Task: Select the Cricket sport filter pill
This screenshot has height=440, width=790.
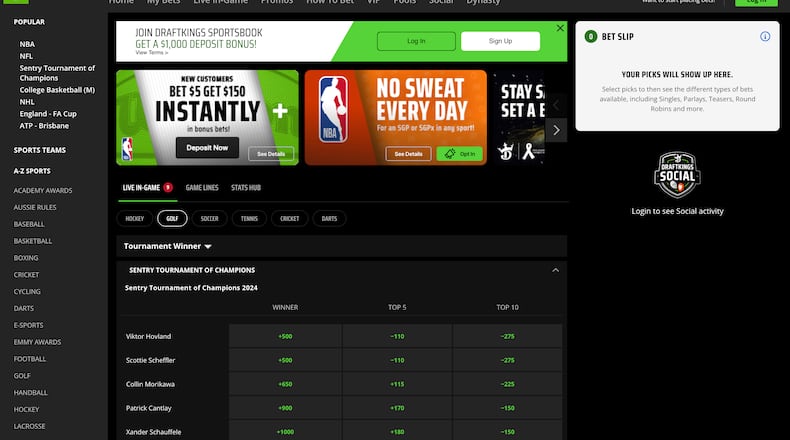Action: [x=290, y=218]
